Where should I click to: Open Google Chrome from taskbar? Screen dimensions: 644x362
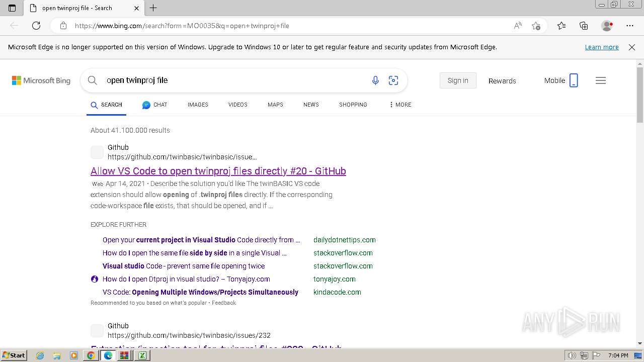click(91, 355)
